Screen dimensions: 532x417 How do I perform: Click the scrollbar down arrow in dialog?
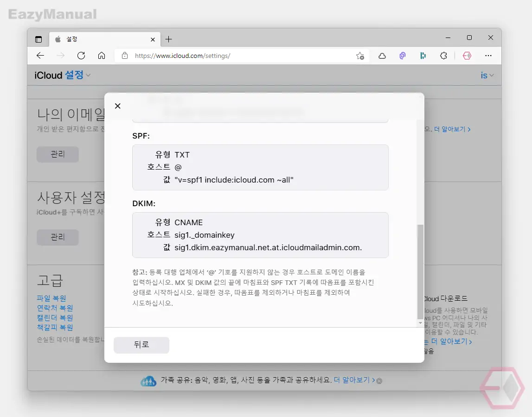(420, 323)
